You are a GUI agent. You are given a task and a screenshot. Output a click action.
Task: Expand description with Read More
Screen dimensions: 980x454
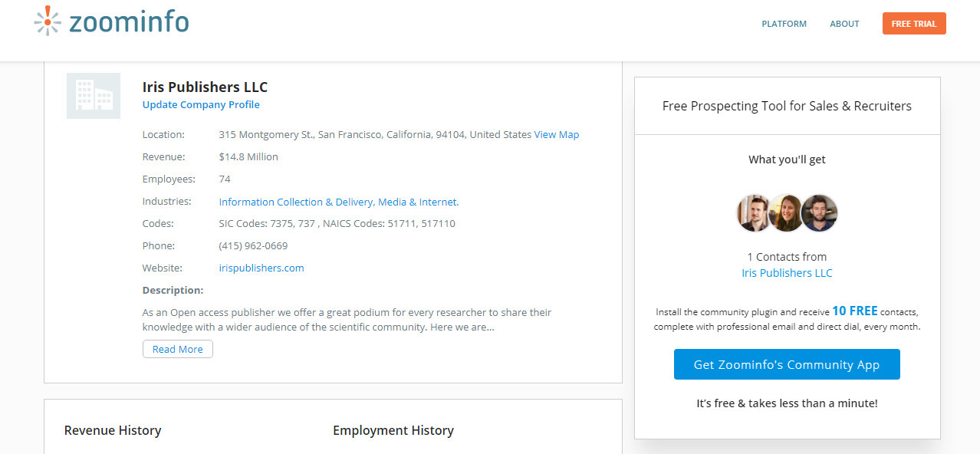(x=178, y=350)
